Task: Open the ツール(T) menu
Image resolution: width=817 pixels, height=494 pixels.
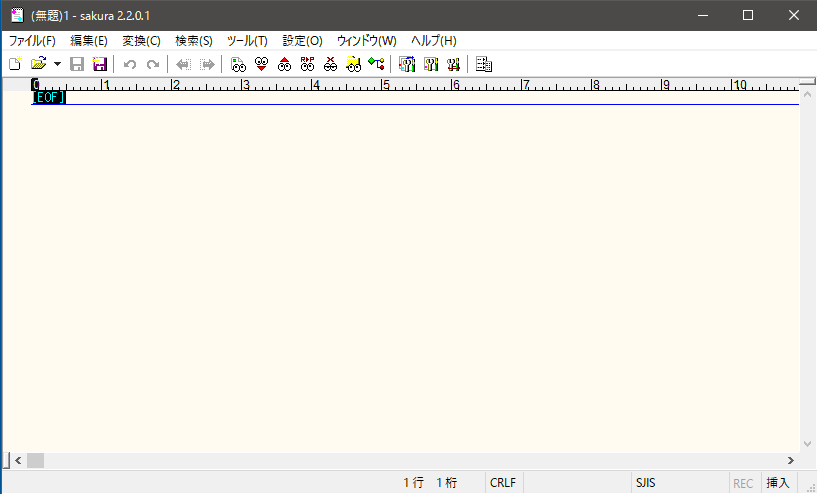Action: pos(247,41)
